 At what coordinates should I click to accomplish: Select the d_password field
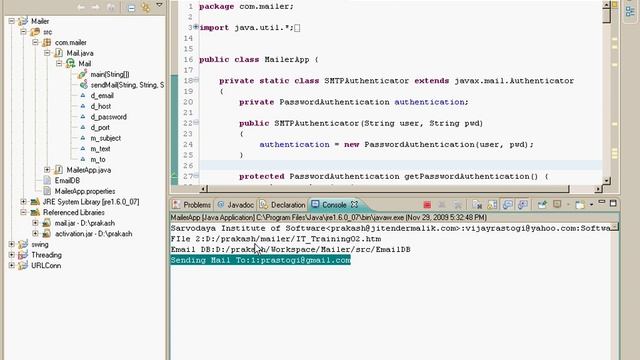coord(109,117)
